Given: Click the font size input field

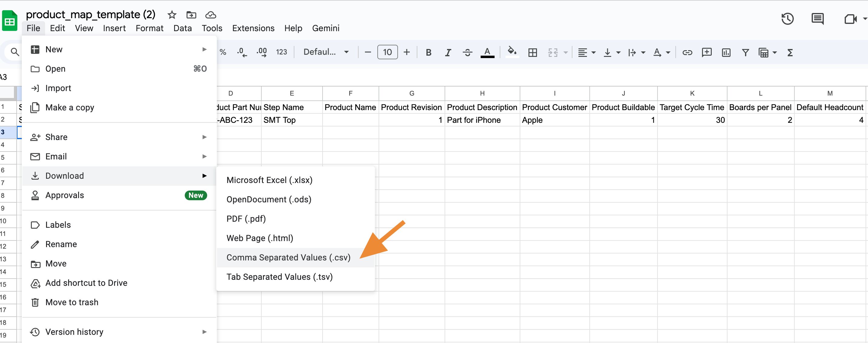Looking at the screenshot, I should [387, 52].
